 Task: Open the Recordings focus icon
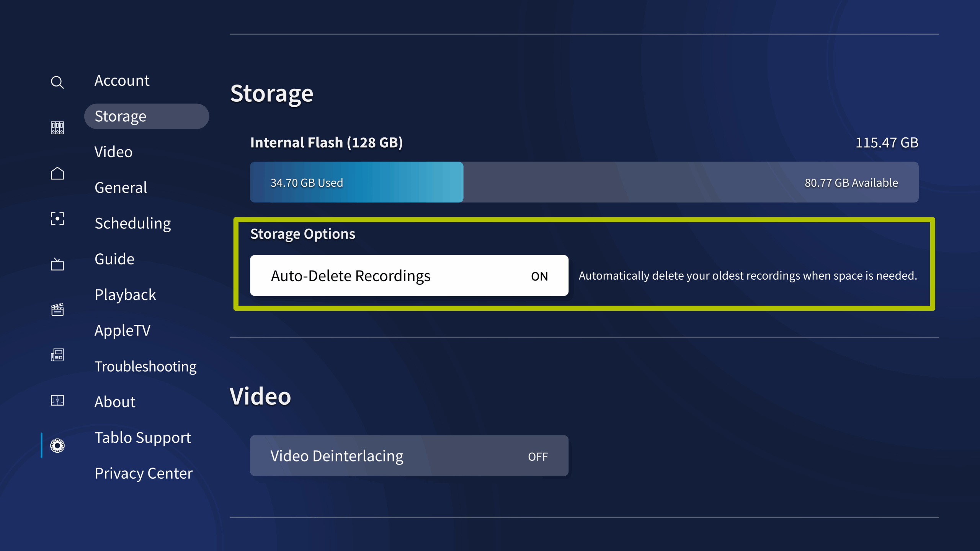coord(57,218)
